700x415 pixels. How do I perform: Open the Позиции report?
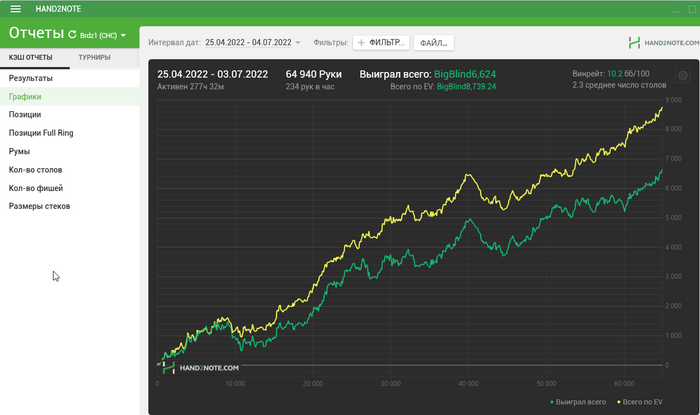coord(70,115)
